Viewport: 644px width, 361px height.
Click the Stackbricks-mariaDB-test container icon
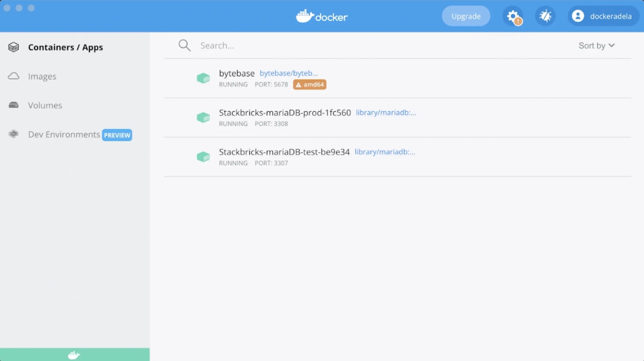[x=203, y=157]
